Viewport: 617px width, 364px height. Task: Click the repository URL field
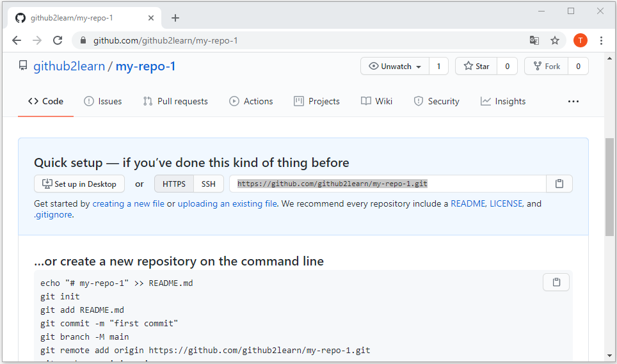tap(388, 184)
